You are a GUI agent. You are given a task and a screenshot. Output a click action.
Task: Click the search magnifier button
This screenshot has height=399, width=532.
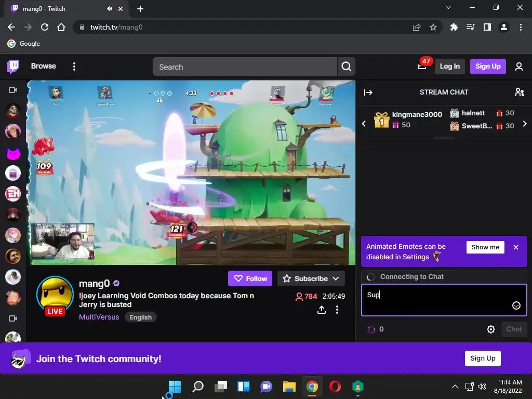[x=346, y=67]
